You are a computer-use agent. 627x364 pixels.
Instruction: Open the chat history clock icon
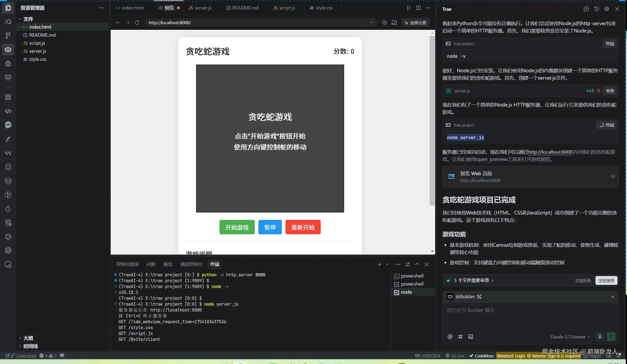tap(596, 9)
